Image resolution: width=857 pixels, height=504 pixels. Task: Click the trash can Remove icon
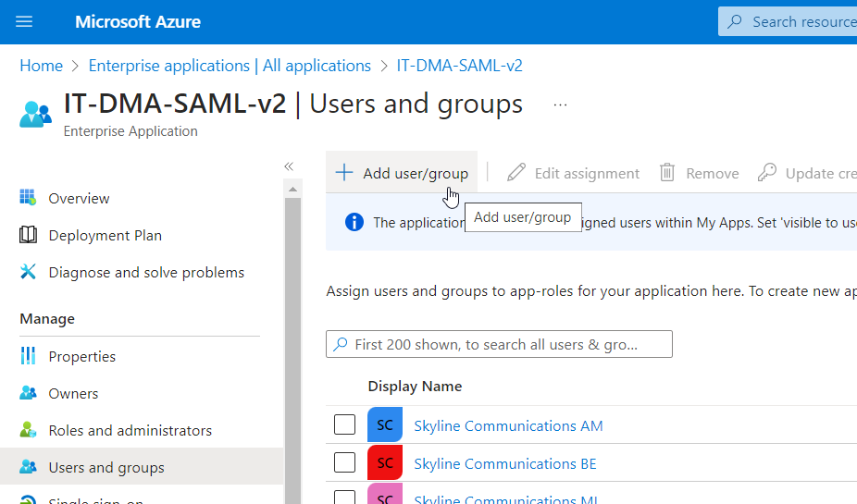(x=666, y=173)
